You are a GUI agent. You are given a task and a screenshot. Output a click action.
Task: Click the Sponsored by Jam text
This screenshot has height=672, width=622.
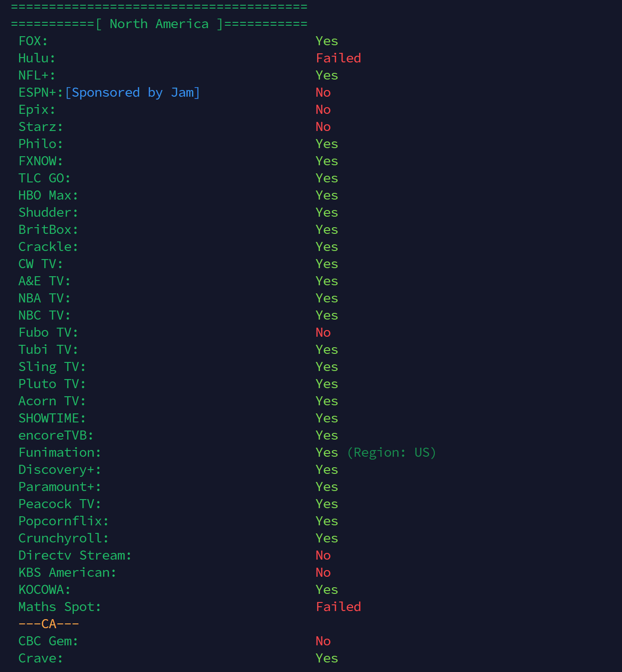click(132, 92)
